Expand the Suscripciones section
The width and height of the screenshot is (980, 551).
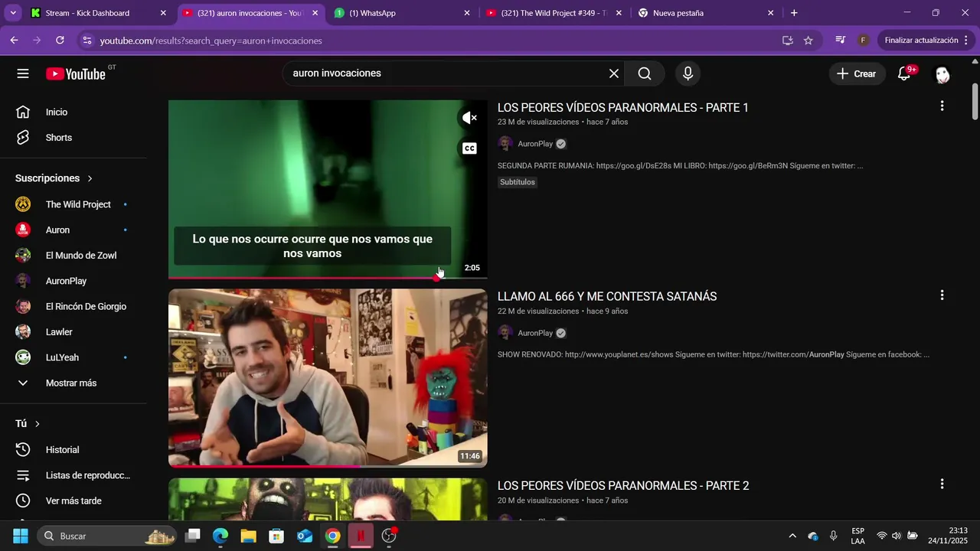click(54, 178)
